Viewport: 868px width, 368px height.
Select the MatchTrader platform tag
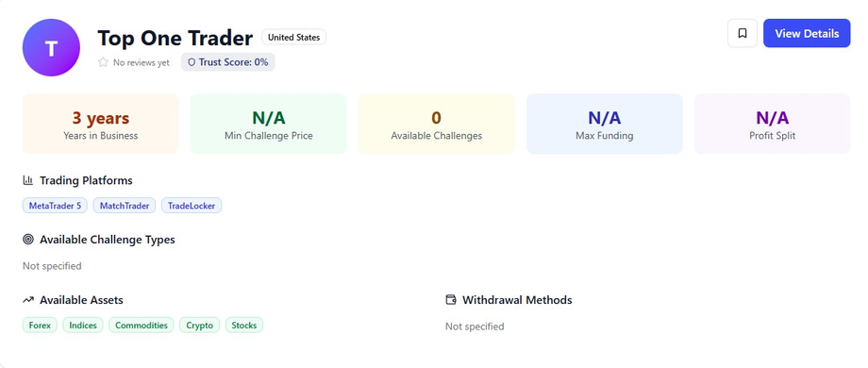tap(125, 206)
